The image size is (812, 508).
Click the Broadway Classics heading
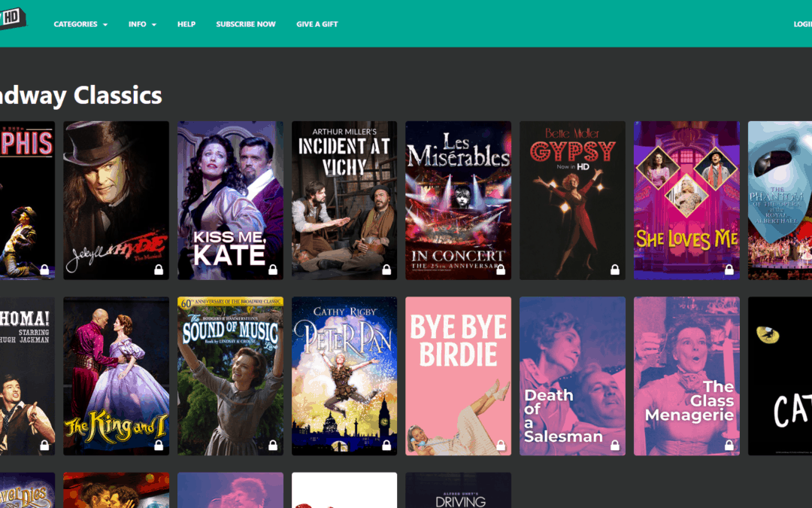[81, 96]
